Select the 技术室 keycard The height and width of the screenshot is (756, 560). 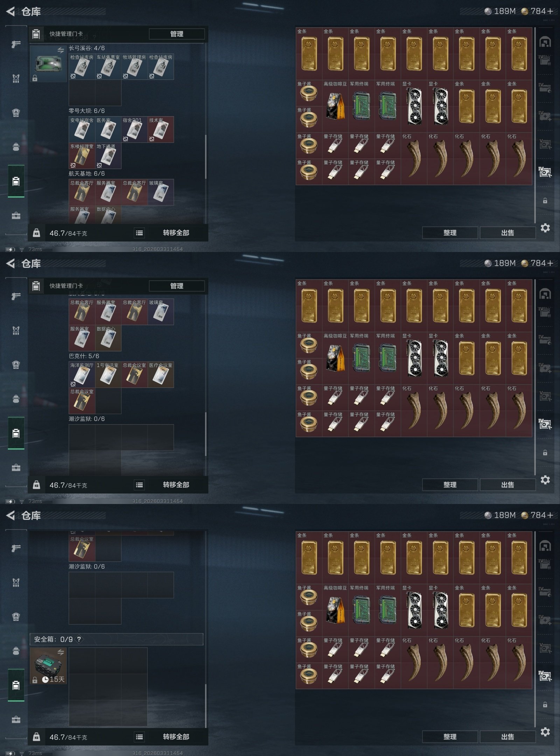pos(161,129)
